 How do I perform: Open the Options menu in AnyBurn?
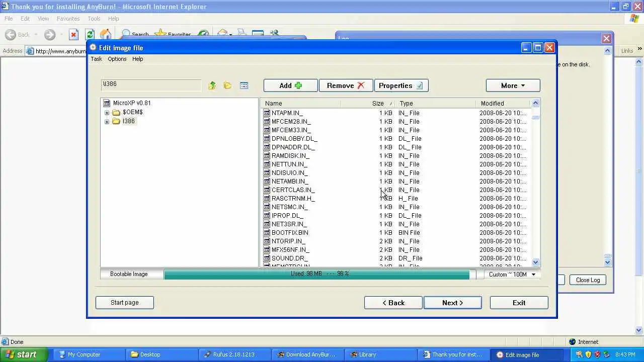117,59
